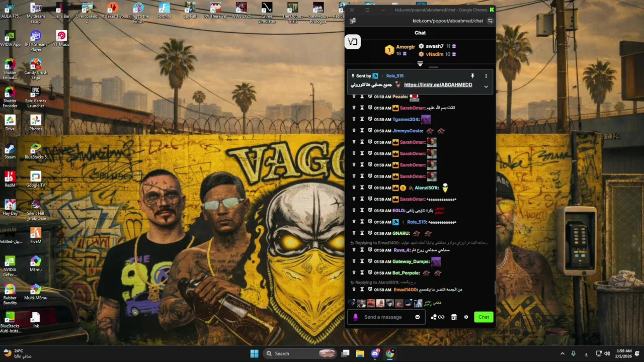Viewport: 644px width, 362px height.
Task: Open the It Takes Two desktop shortcut
Action: pos(113,11)
